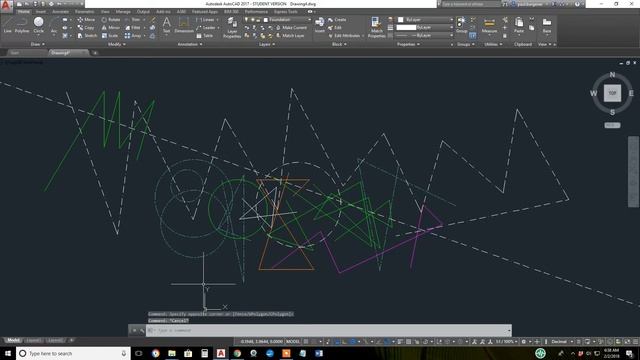
Task: Toggle object snap in status bar
Action: [x=387, y=342]
